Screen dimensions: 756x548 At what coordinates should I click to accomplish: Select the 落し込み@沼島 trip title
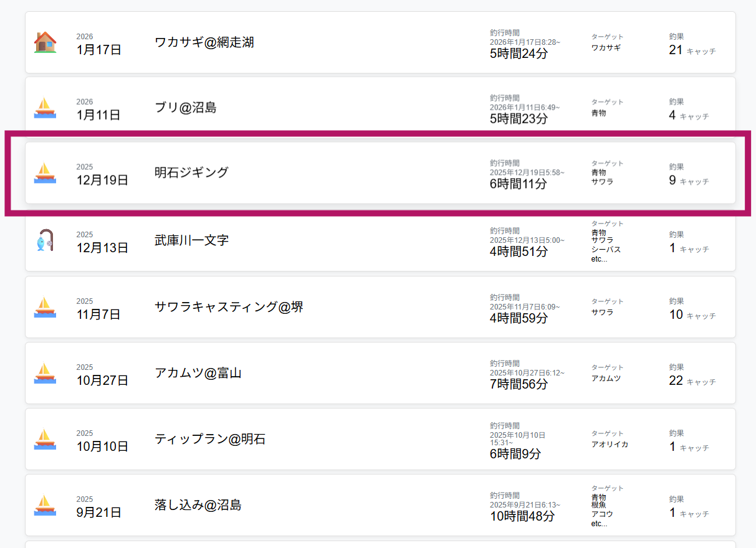pos(198,505)
